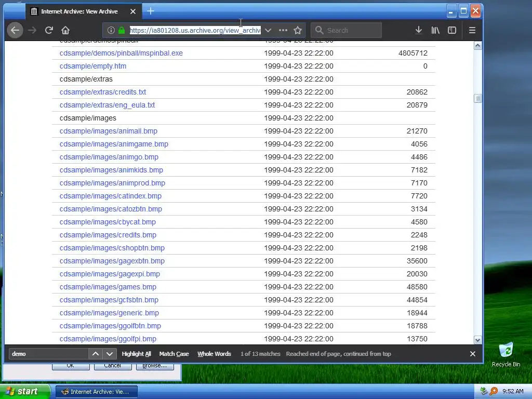Toggle the sidebar view icon
The image size is (532, 399).
452,30
